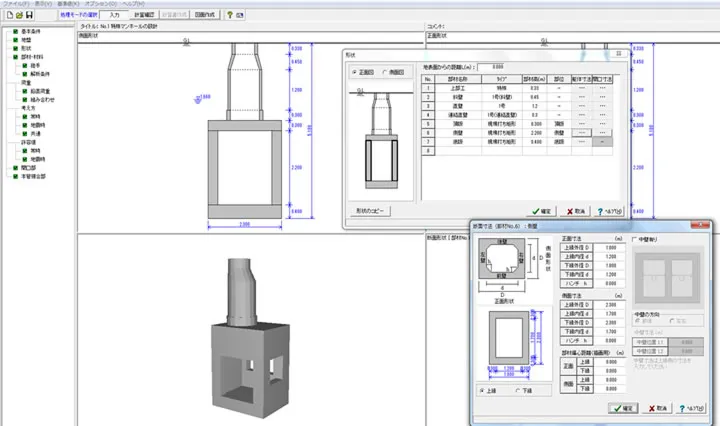The width and height of the screenshot is (720, 426).
Task: Open 開口寸法 cell button for row 7
Action: click(x=602, y=142)
